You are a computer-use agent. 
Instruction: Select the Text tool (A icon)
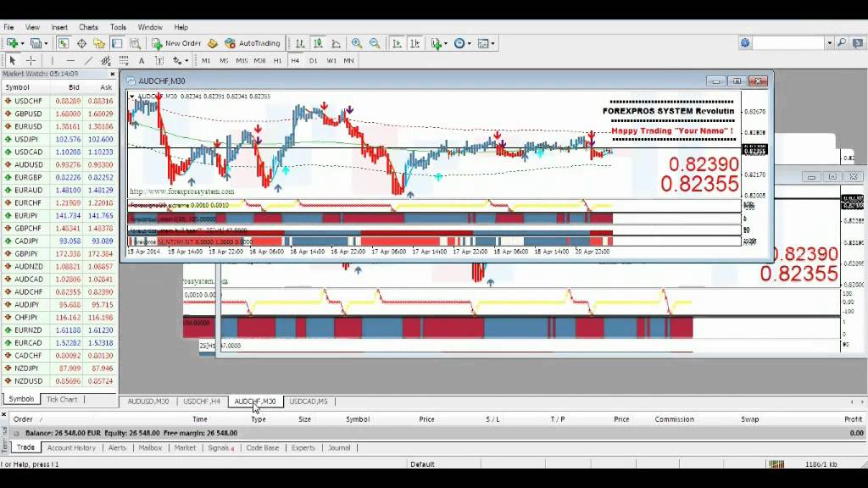(142, 60)
